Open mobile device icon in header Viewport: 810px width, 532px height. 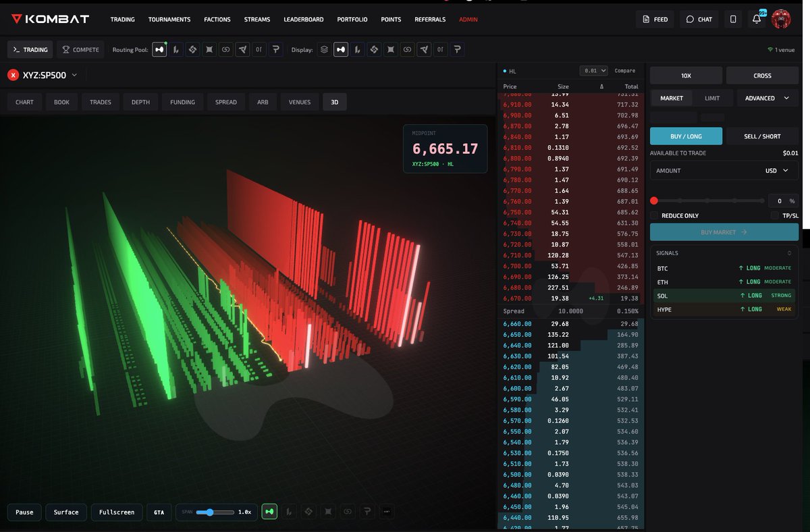(x=733, y=19)
